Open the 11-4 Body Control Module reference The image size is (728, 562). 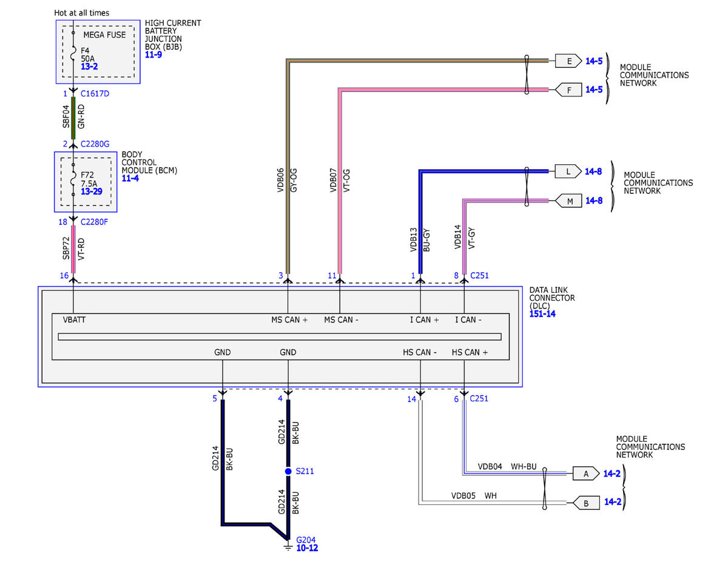[130, 178]
